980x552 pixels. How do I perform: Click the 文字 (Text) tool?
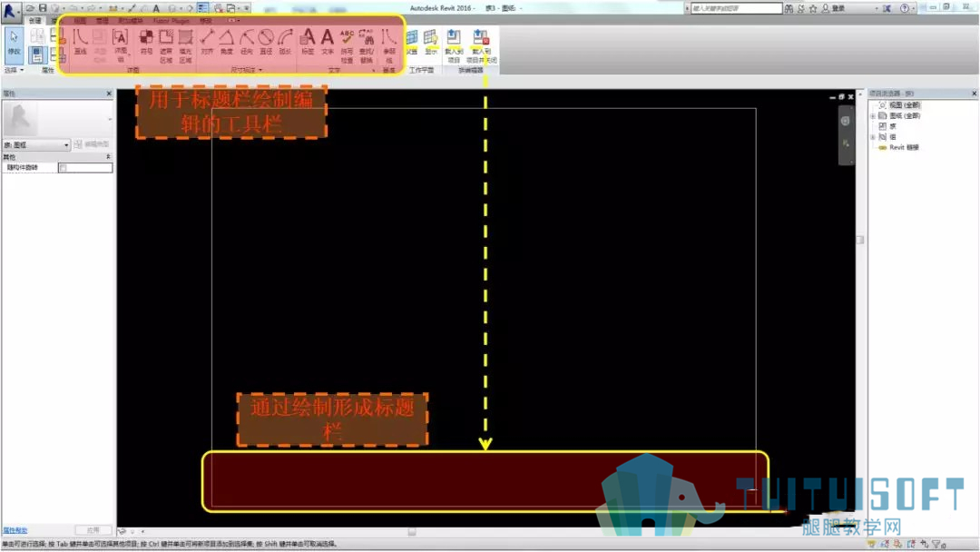click(328, 43)
